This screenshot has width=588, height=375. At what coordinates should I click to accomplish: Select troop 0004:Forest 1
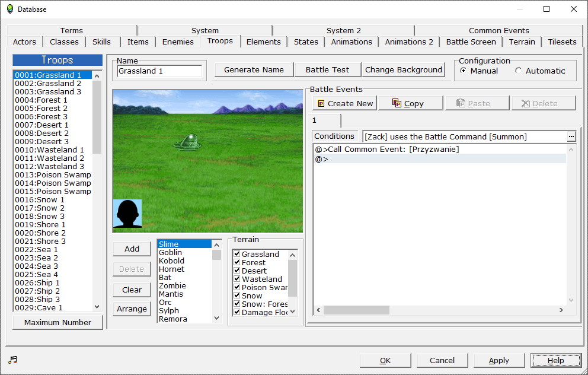(53, 100)
